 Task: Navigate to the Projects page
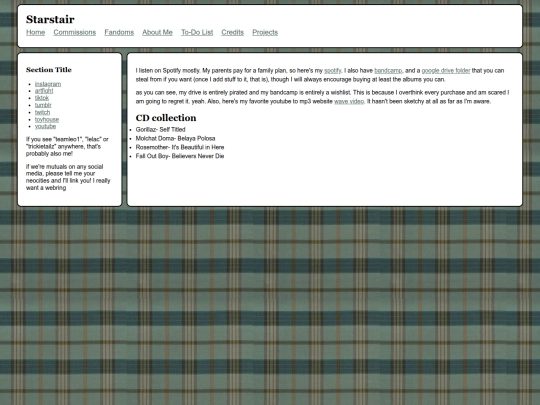[x=265, y=32]
